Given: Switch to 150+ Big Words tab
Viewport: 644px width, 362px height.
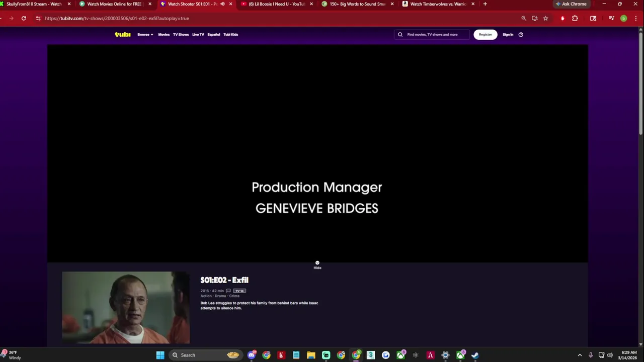Looking at the screenshot, I should (x=357, y=4).
